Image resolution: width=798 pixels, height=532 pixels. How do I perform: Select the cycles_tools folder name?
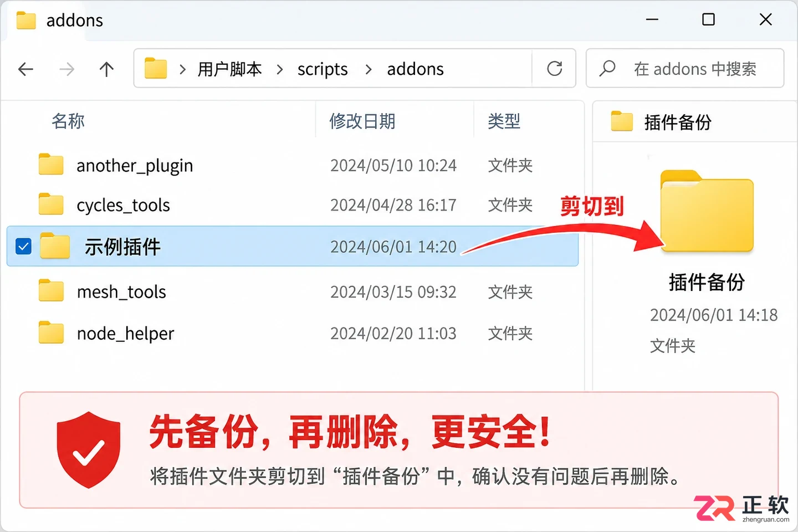[123, 205]
